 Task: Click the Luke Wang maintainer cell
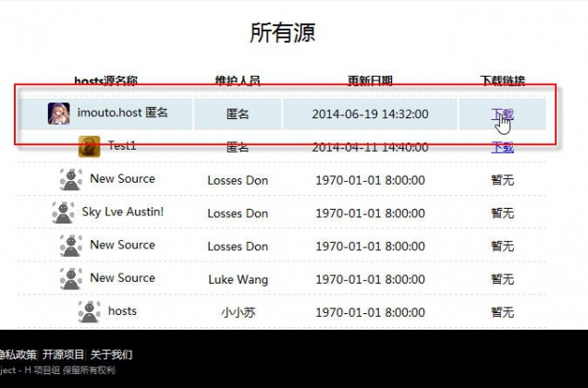(238, 279)
